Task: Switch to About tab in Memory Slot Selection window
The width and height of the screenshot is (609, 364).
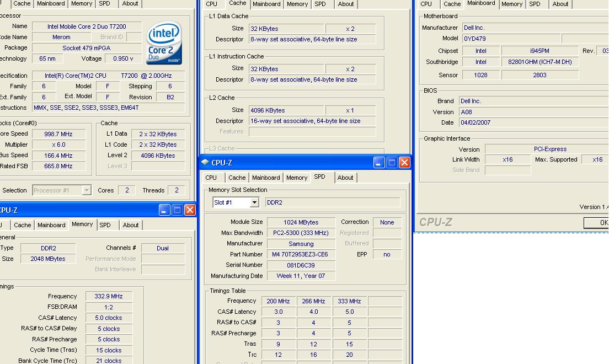Action: (345, 178)
